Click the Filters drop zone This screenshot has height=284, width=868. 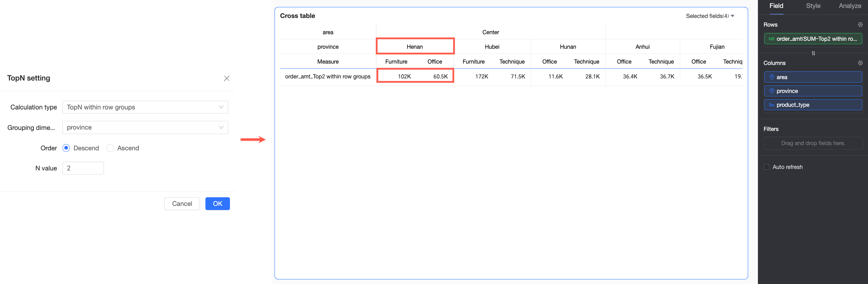tap(813, 143)
